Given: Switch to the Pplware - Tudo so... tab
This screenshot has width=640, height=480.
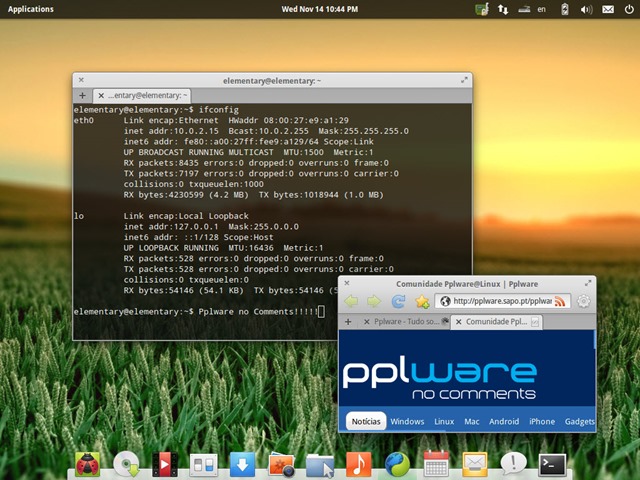Looking at the screenshot, I should point(406,322).
